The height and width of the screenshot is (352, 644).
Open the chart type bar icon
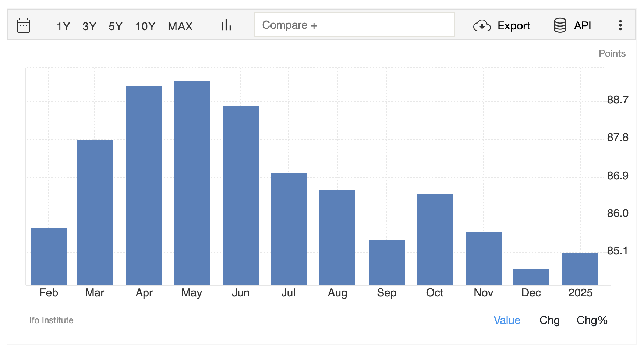[226, 25]
